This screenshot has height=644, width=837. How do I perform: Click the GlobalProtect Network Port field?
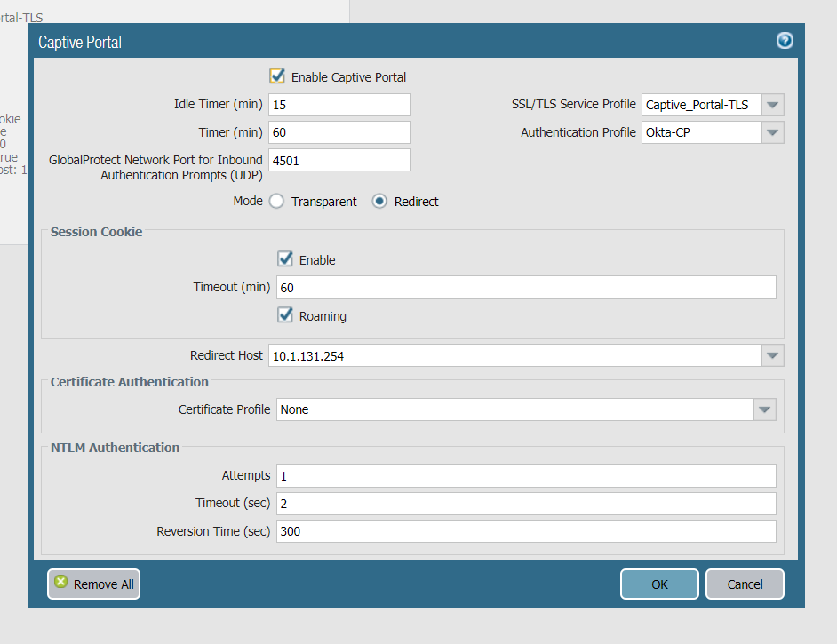(x=339, y=160)
